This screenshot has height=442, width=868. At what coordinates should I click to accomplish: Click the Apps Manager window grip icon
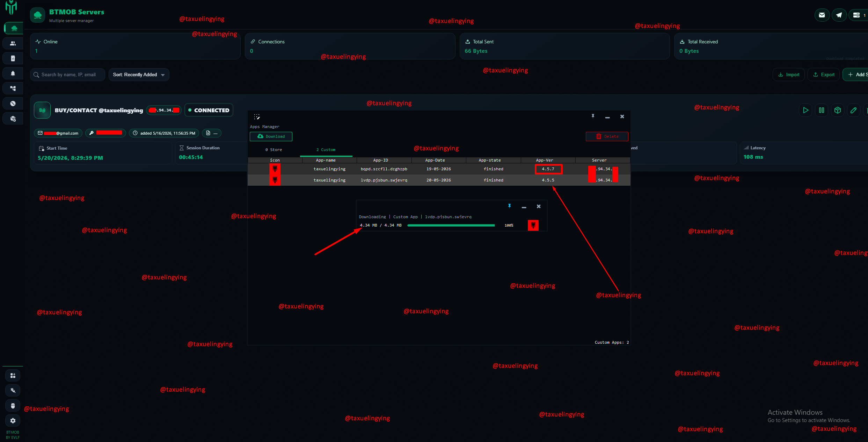(x=257, y=117)
